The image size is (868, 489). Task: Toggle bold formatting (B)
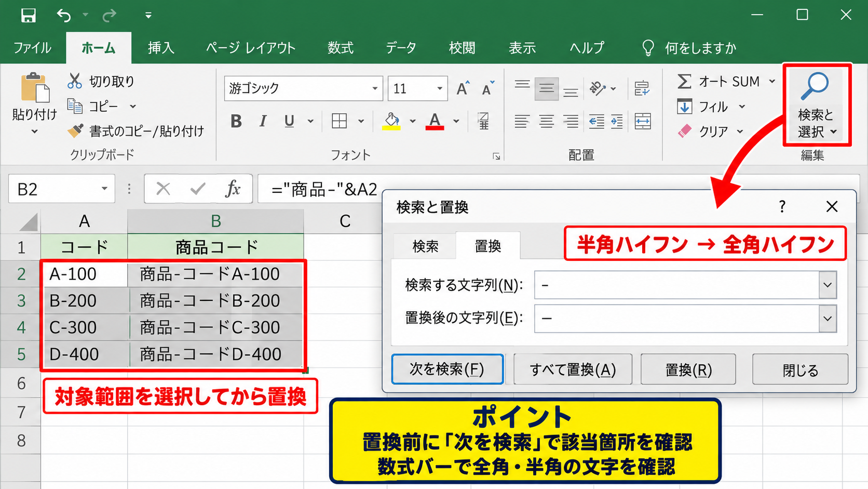pyautogui.click(x=236, y=121)
